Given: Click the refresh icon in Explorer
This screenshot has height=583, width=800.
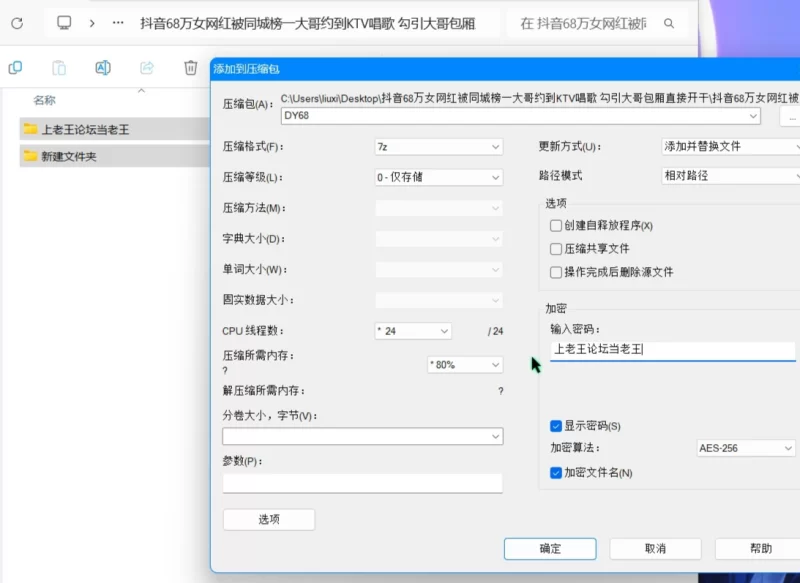Looking at the screenshot, I should coord(17,23).
